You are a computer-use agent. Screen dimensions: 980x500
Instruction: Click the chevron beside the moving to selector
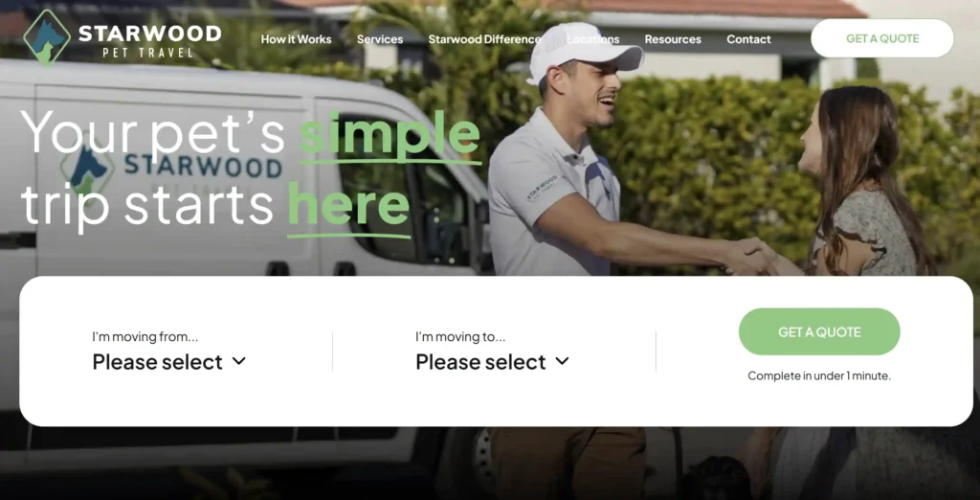pos(563,361)
